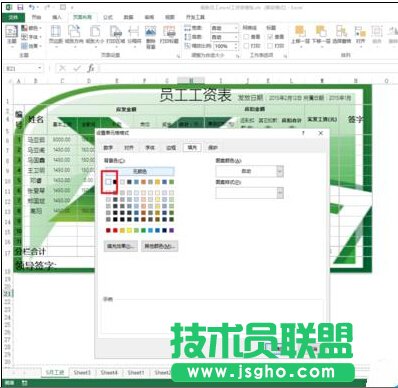Screen dimensions: 398x388
Task: Click the More Colors button
Action: (159, 246)
